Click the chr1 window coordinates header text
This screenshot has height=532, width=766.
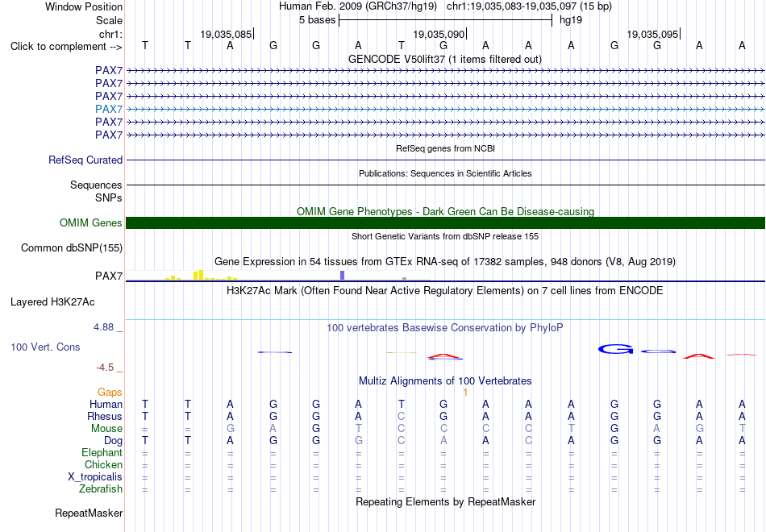(x=529, y=6)
